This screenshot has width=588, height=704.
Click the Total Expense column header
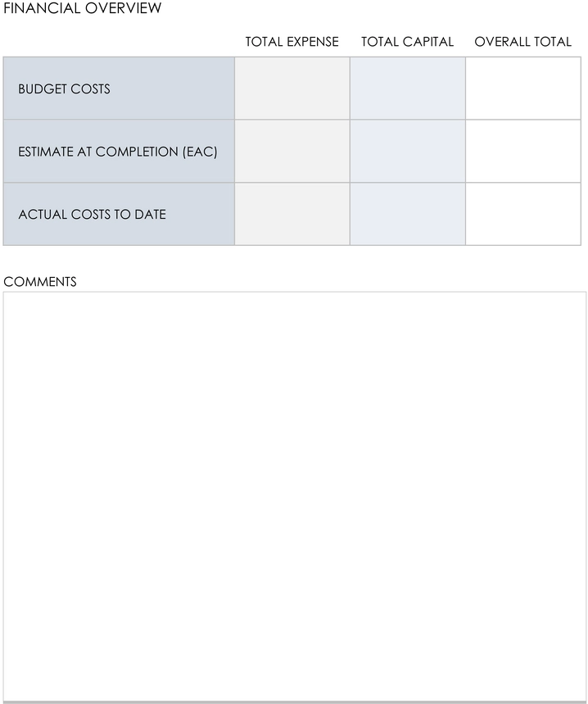coord(292,42)
